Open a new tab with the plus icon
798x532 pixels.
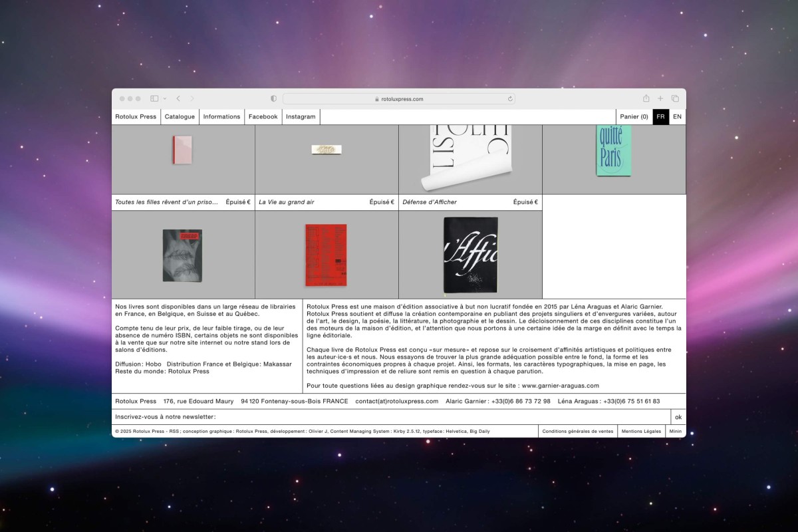coord(660,98)
